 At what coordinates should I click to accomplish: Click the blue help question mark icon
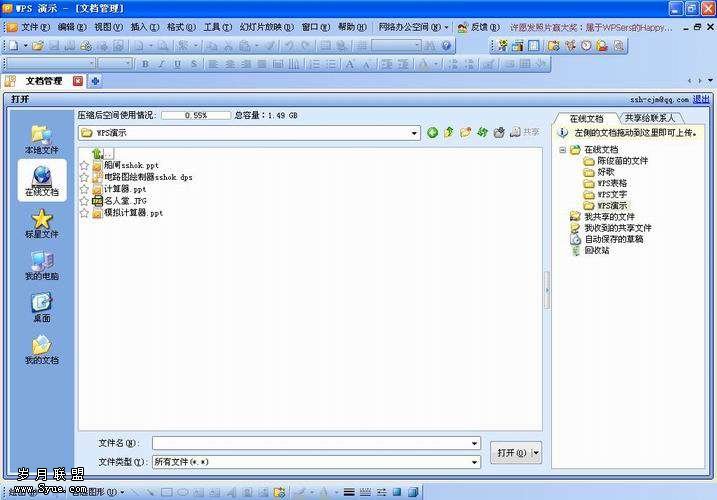[446, 45]
